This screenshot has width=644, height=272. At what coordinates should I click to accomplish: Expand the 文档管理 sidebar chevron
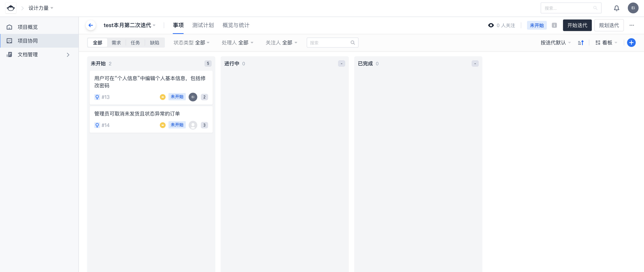coord(68,55)
